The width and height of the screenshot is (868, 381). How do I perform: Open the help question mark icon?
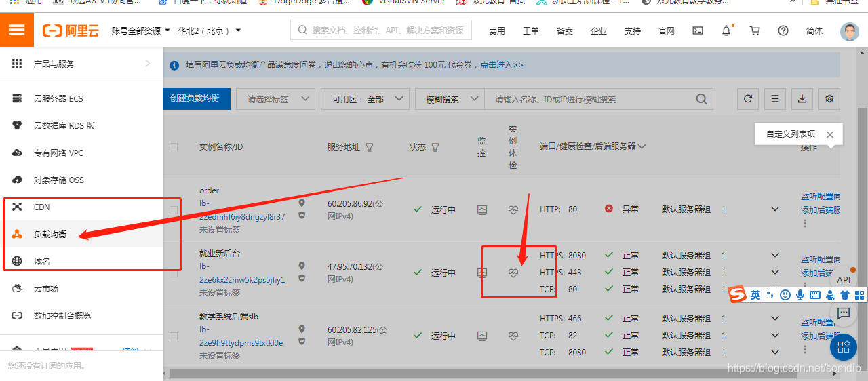(783, 31)
